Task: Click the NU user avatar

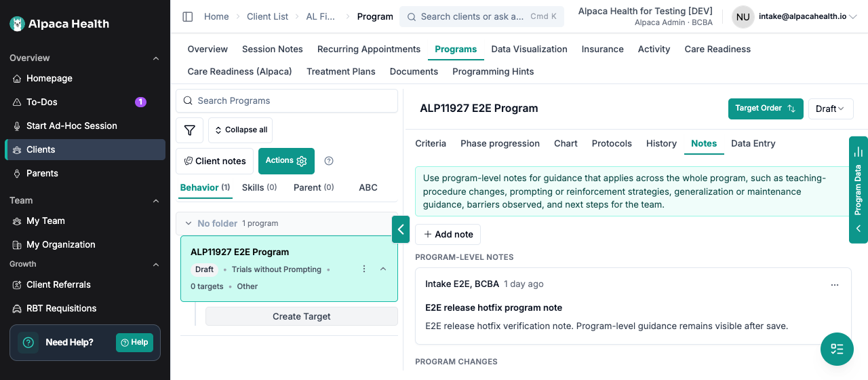Action: click(743, 17)
